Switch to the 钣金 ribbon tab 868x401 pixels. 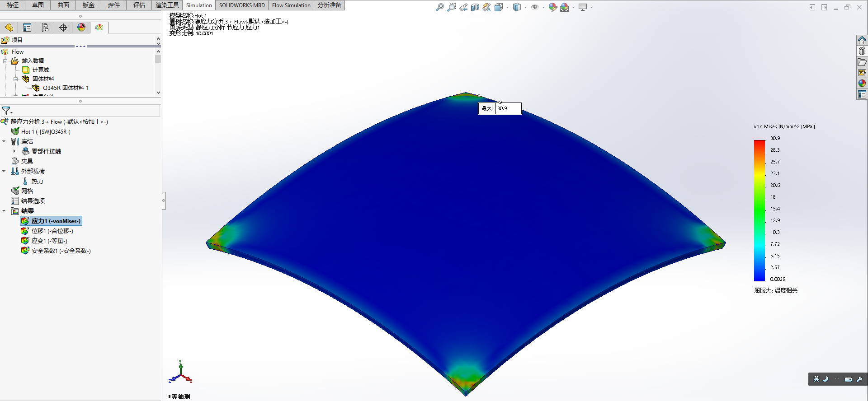point(89,5)
